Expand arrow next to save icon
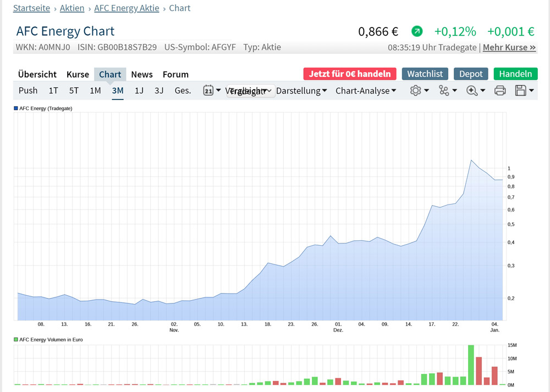The height and width of the screenshot is (392, 550). click(531, 90)
